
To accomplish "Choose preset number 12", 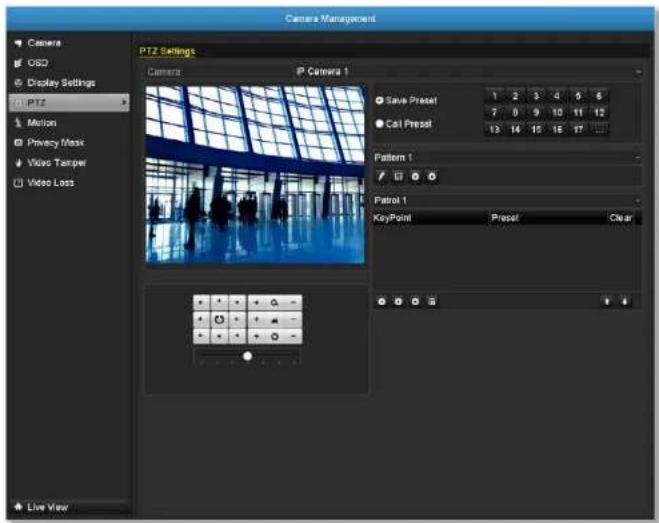I will point(599,112).
